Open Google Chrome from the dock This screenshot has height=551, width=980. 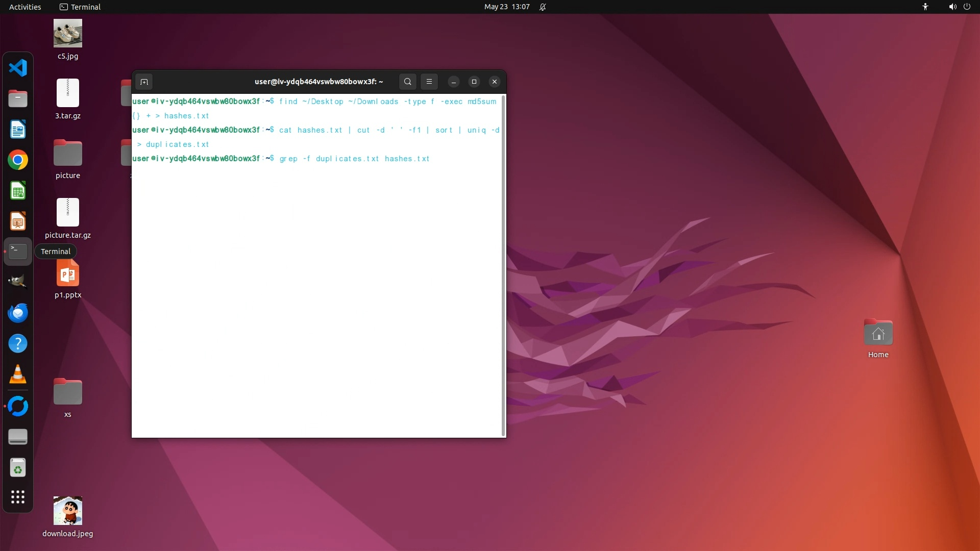pos(18,160)
